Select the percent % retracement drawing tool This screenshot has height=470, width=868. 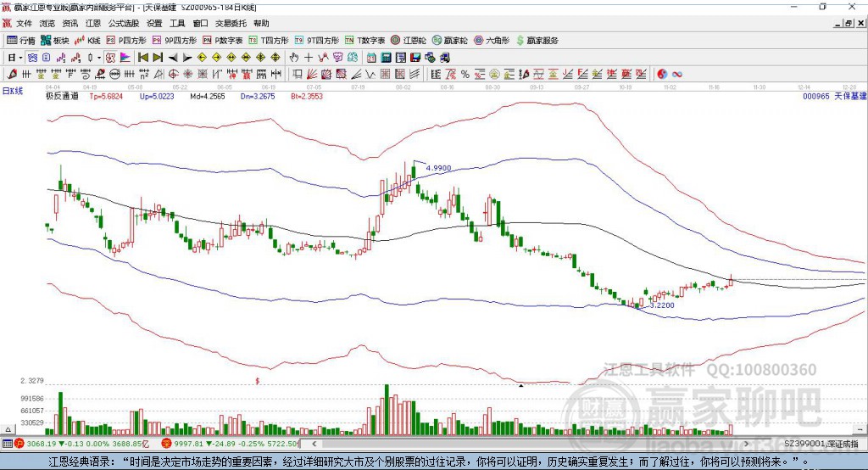tap(465, 75)
